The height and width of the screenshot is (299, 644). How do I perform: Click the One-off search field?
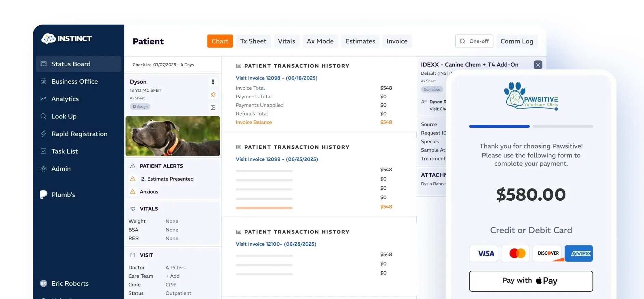coord(474,41)
